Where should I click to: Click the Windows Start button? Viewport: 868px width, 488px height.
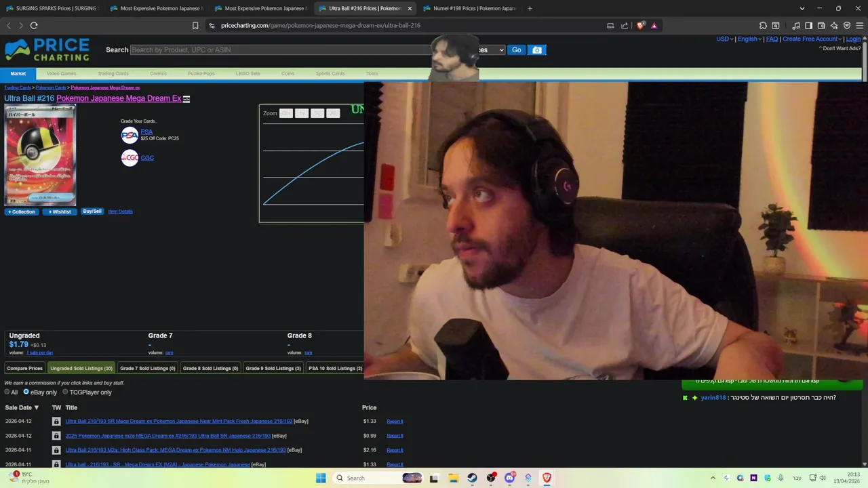pos(321,478)
